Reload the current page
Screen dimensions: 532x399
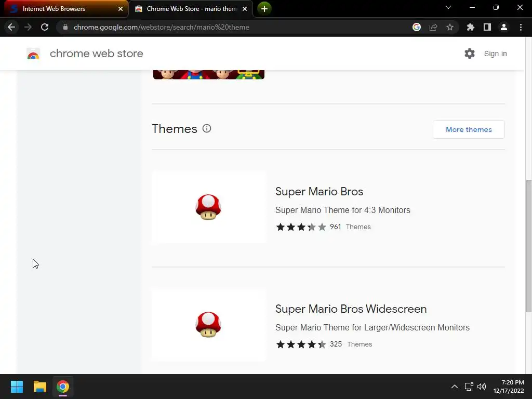click(x=45, y=27)
